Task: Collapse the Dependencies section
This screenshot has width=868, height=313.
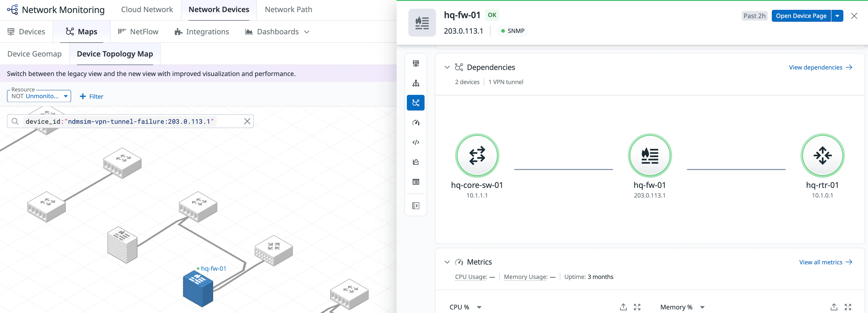Action: click(447, 67)
